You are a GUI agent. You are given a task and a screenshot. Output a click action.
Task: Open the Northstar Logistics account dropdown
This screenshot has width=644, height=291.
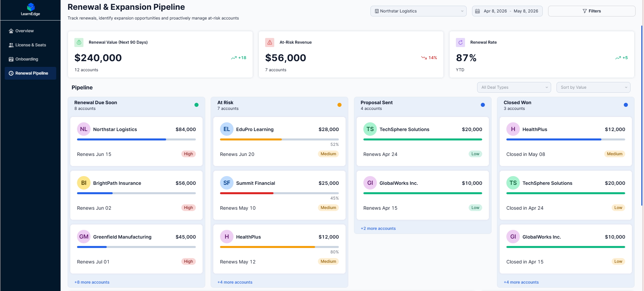tap(418, 11)
